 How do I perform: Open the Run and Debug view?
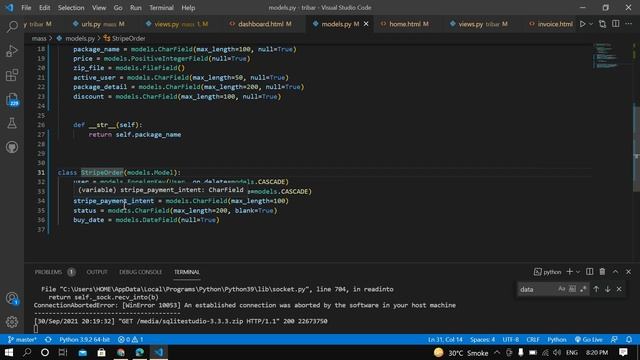(12, 51)
